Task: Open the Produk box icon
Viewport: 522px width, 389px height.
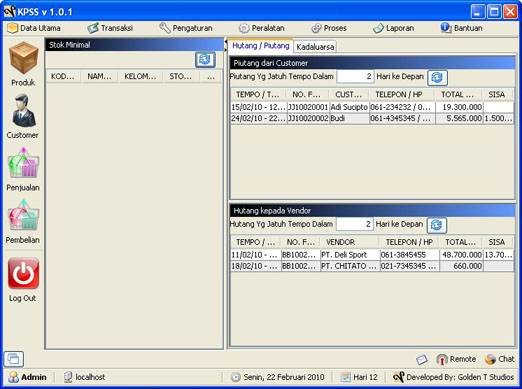Action: point(23,58)
